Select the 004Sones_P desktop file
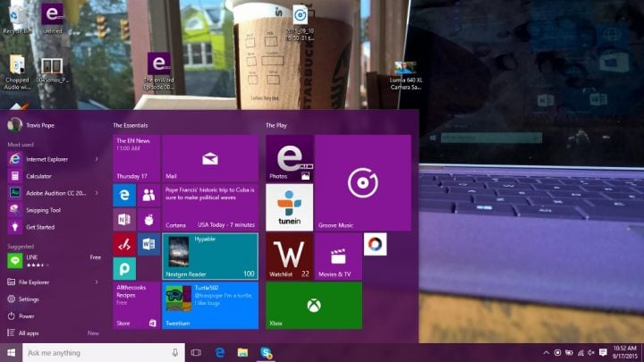 52,71
